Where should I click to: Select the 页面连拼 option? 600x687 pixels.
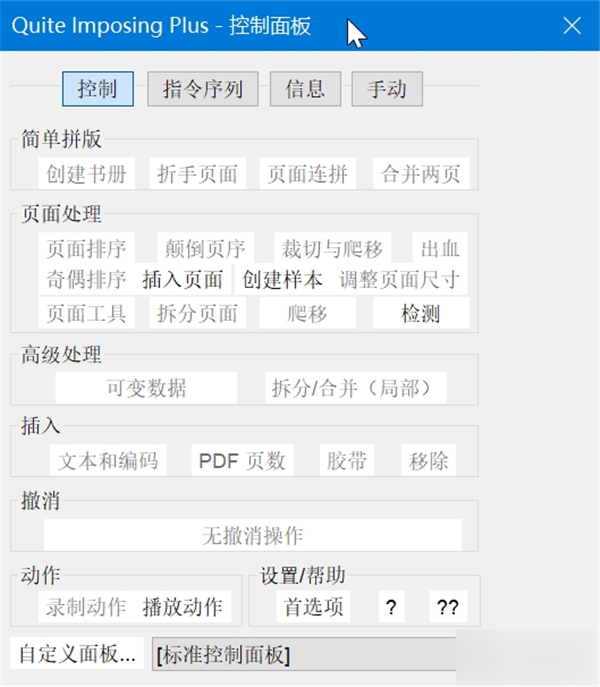pos(308,174)
